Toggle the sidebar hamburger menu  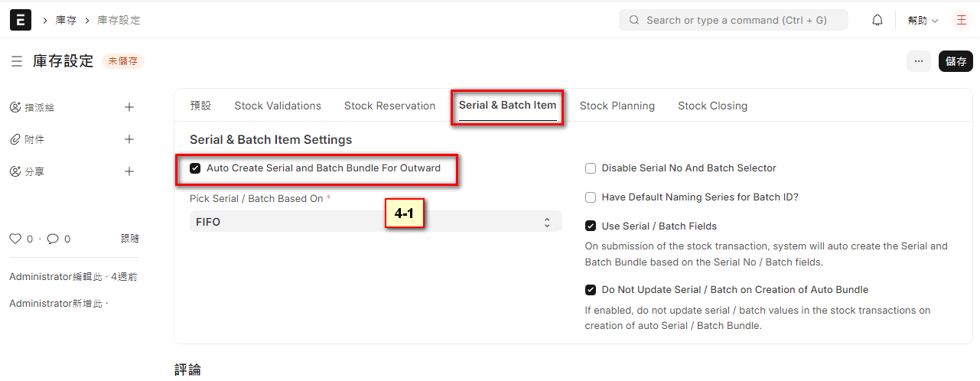tap(17, 61)
